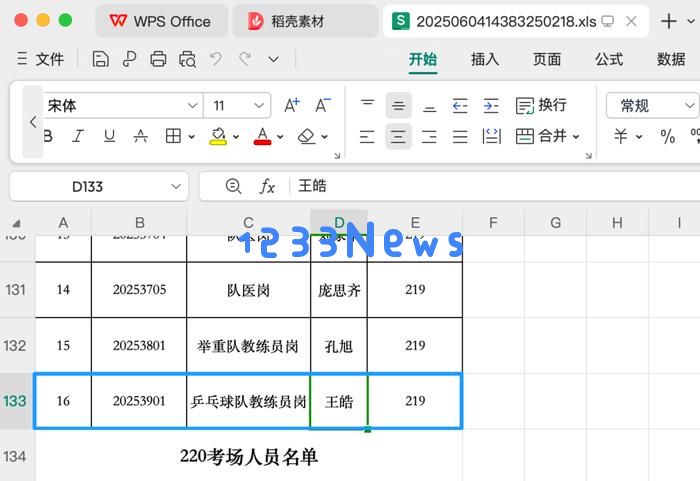Open font color dropdown arrow
Image resolution: width=700 pixels, height=481 pixels.
tap(280, 137)
